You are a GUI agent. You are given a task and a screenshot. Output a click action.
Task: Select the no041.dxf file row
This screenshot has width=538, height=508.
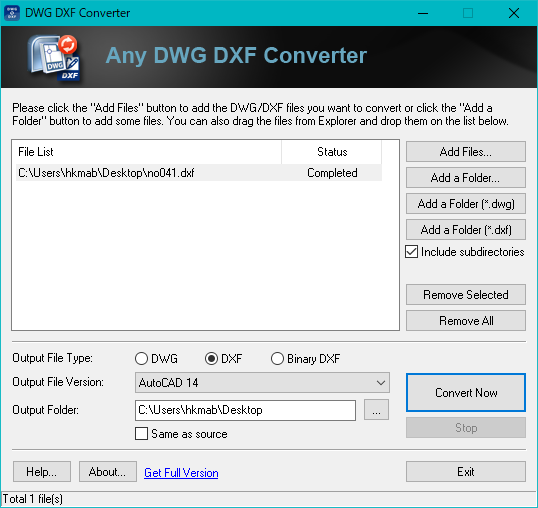click(x=199, y=173)
